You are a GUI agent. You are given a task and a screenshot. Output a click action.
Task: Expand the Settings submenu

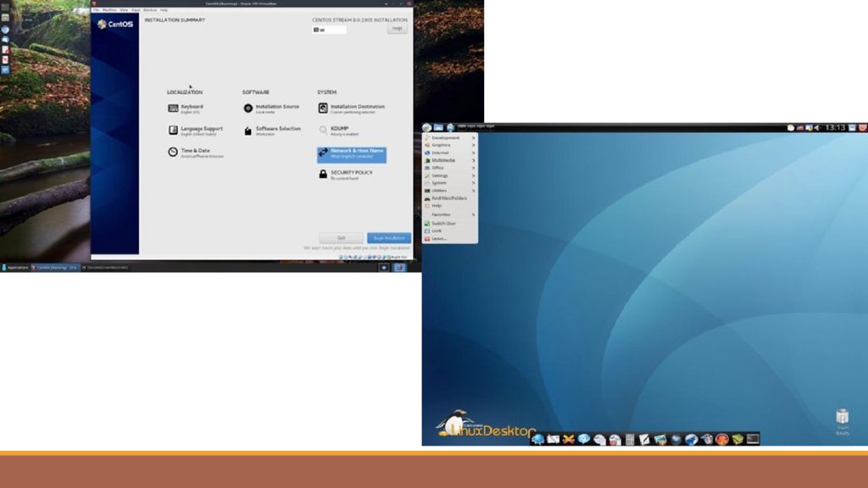pos(449,175)
